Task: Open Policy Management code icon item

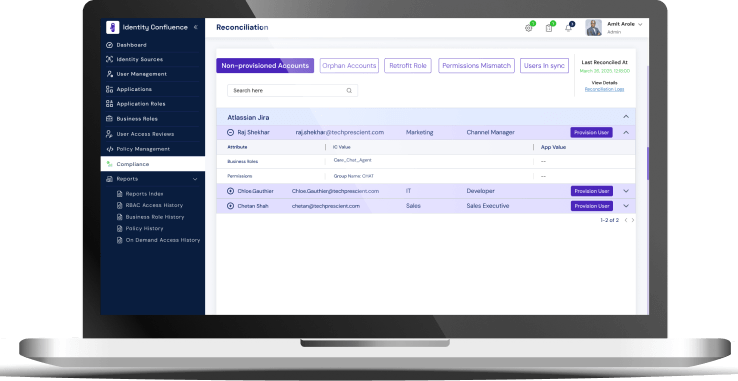Action: 109,149
